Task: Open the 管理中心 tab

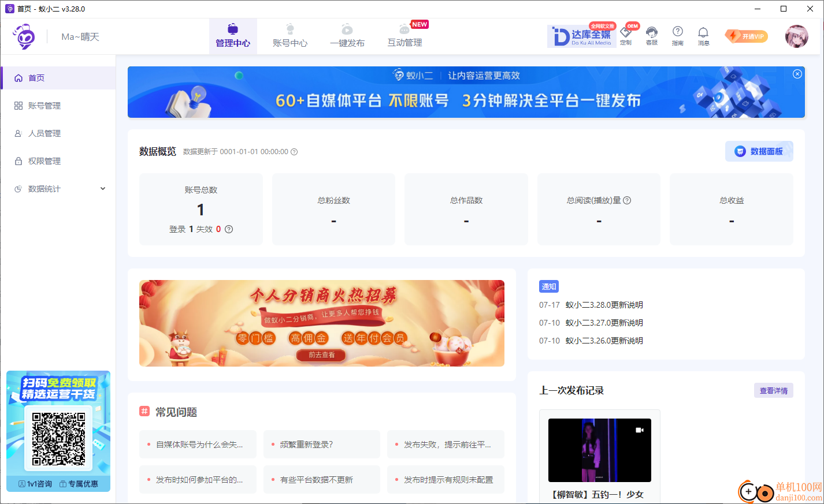Action: tap(233, 36)
